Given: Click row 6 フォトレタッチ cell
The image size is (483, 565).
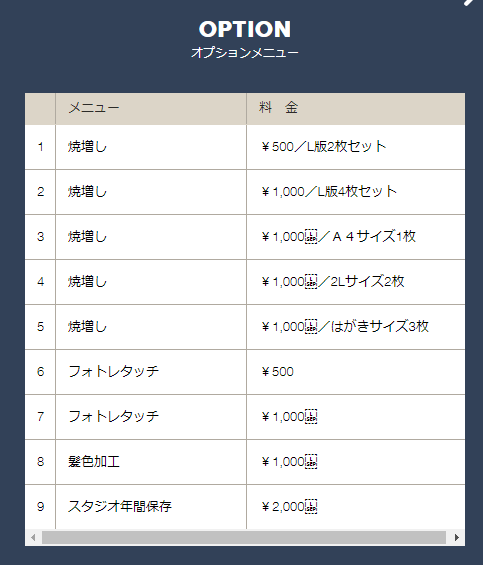Looking at the screenshot, I should [151, 372].
